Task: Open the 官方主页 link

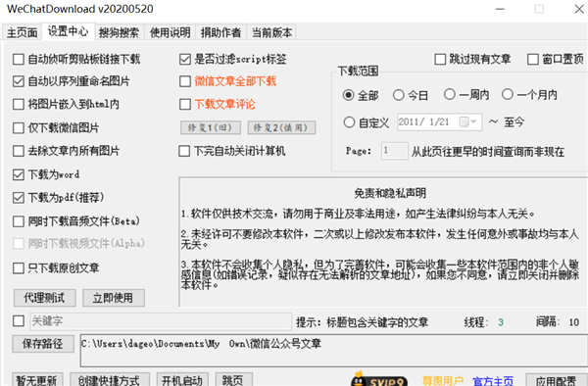Action: [493, 381]
